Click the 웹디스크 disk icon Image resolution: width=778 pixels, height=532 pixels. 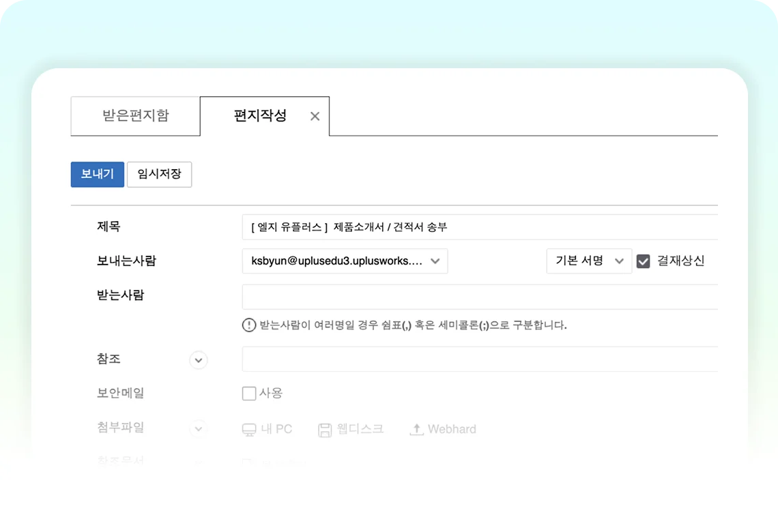coord(325,430)
